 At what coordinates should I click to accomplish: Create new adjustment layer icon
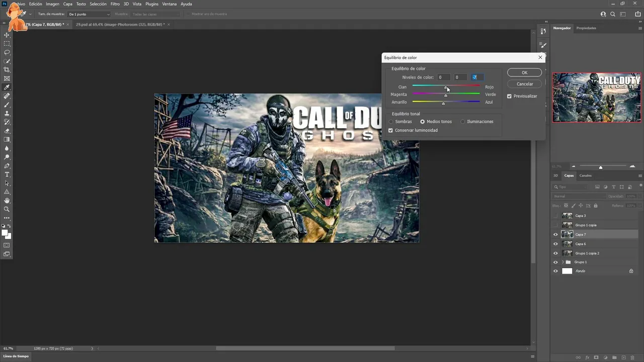point(605,357)
